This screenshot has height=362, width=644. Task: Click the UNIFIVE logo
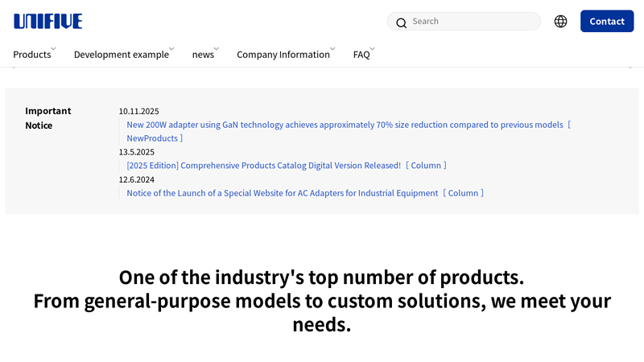click(x=47, y=22)
